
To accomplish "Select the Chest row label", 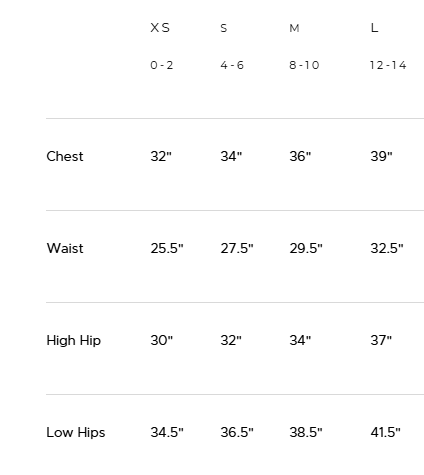I will (65, 156).
